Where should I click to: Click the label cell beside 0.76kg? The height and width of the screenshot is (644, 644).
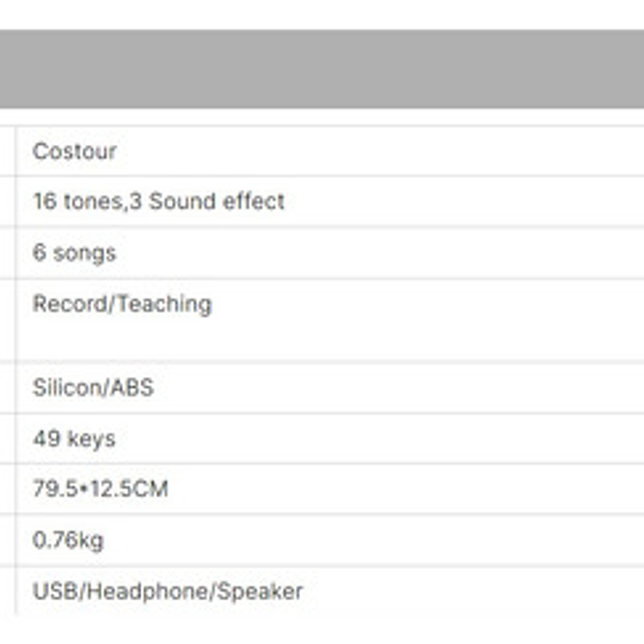pos(7,540)
